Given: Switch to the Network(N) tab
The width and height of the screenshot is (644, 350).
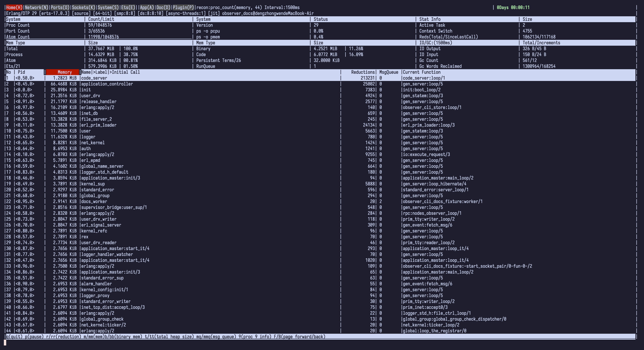Looking at the screenshot, I should coord(37,8).
